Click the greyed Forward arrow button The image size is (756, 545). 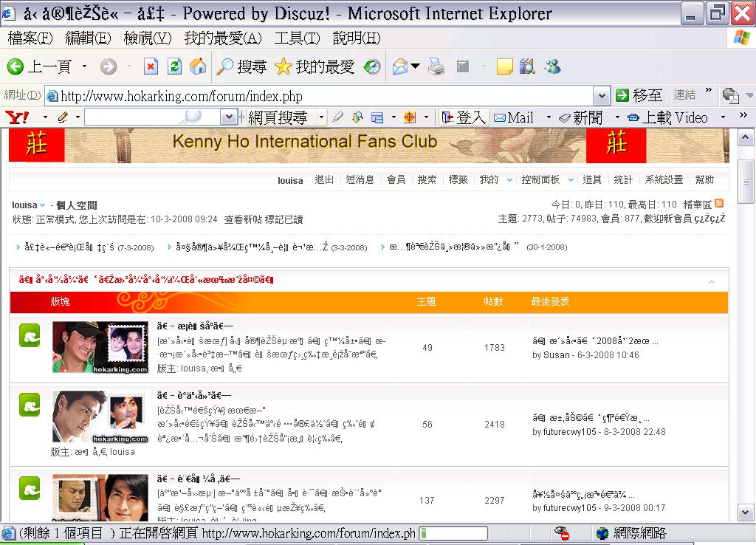[109, 66]
